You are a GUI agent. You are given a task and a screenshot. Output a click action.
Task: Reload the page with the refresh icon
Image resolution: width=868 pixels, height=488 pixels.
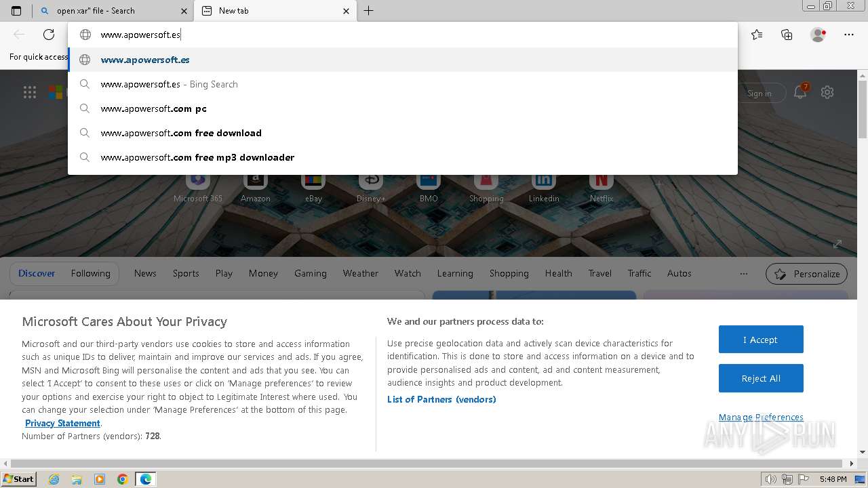click(49, 35)
